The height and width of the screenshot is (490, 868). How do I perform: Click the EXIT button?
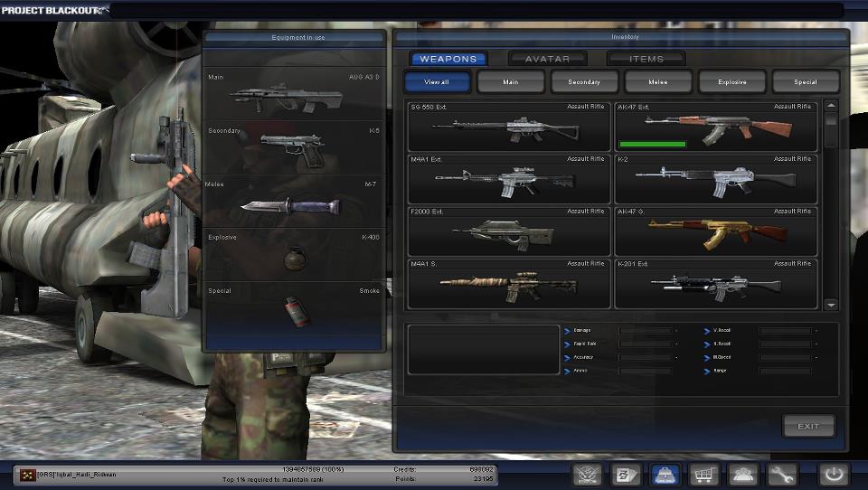tap(808, 426)
